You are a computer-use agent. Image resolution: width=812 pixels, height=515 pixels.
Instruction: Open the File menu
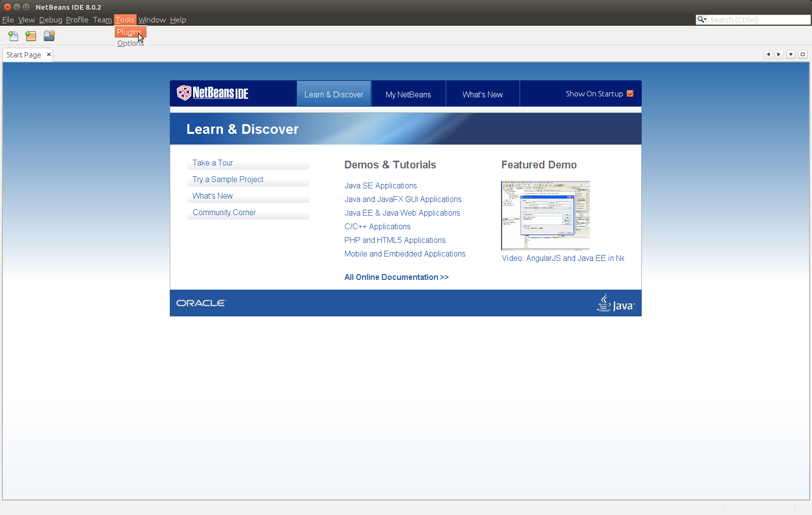click(x=8, y=20)
